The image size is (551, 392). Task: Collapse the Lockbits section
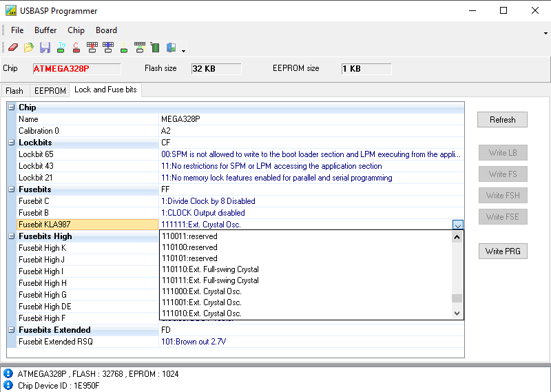12,143
